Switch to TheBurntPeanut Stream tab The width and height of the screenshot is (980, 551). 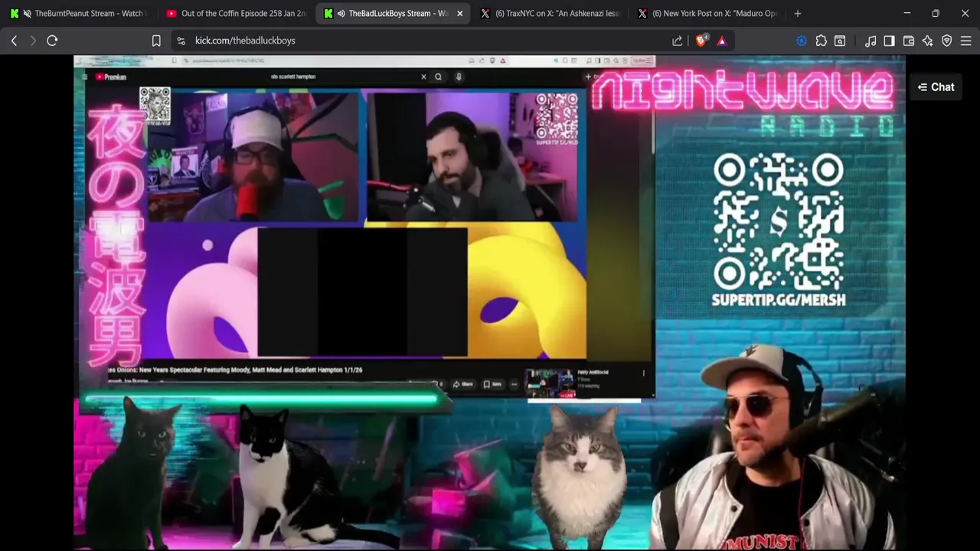80,13
